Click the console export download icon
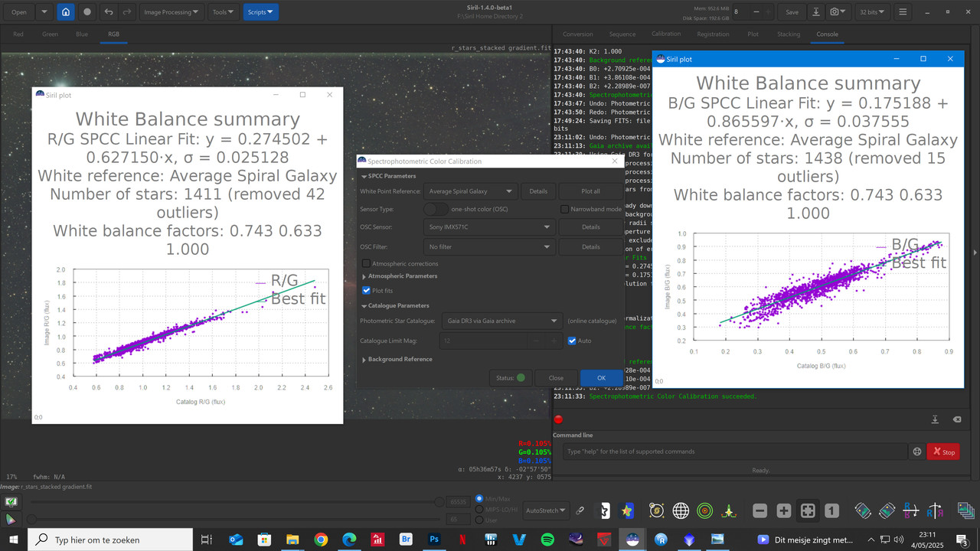Image resolution: width=980 pixels, height=551 pixels. click(x=935, y=419)
